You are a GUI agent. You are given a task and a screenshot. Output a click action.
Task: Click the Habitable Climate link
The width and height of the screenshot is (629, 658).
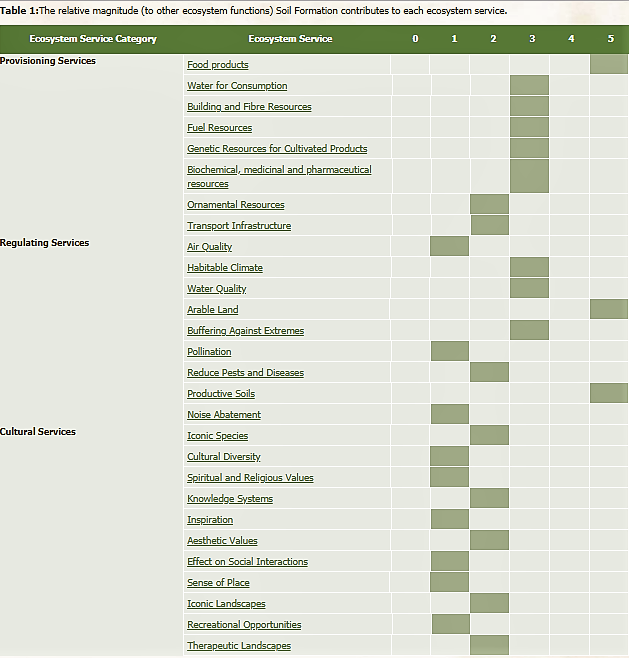click(225, 268)
